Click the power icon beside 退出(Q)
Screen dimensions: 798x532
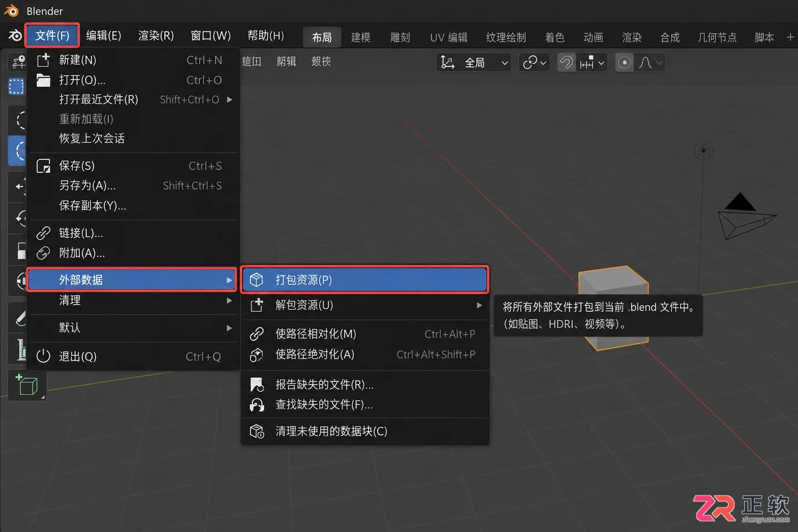[x=43, y=356]
